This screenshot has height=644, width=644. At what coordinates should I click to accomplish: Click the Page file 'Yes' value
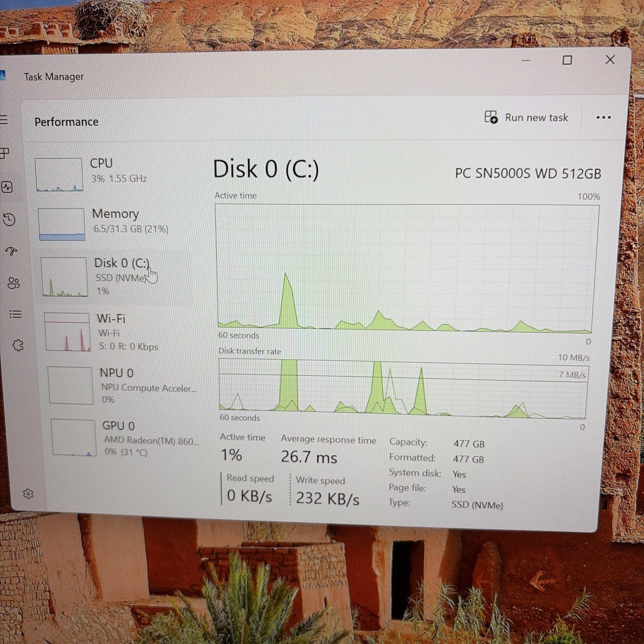click(458, 489)
